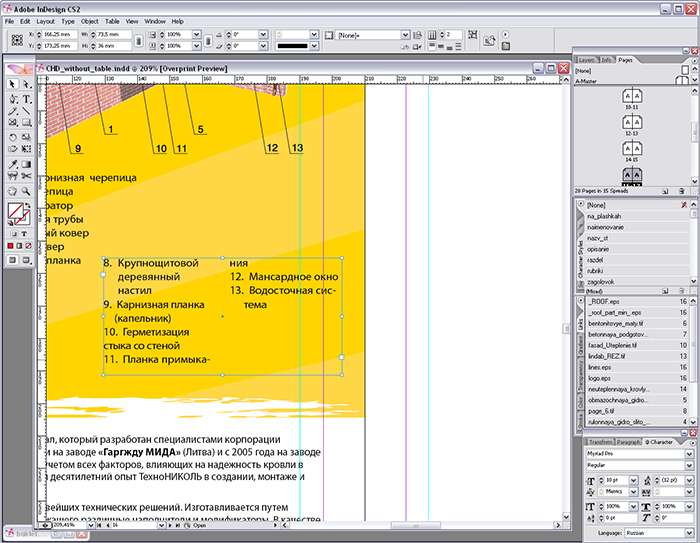Switch to Preview Mode button

coord(26,260)
